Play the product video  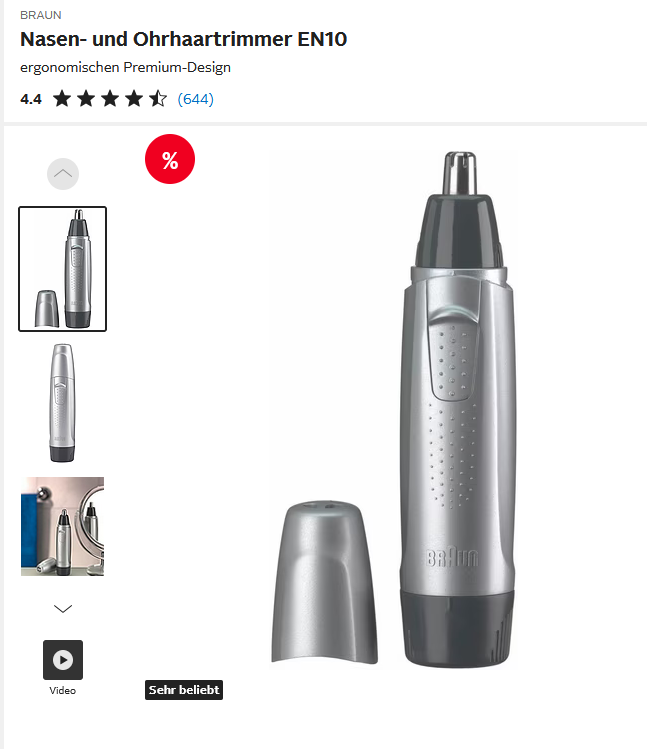[x=63, y=660]
